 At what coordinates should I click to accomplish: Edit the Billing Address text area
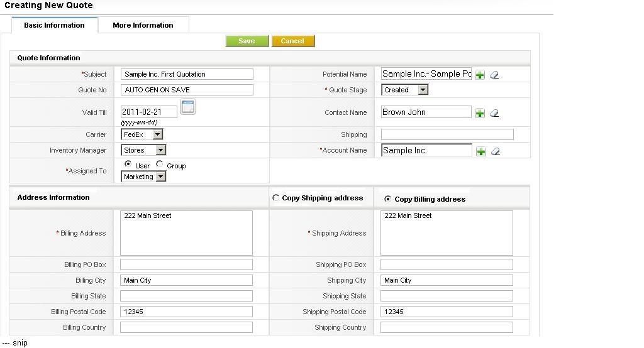(186, 233)
